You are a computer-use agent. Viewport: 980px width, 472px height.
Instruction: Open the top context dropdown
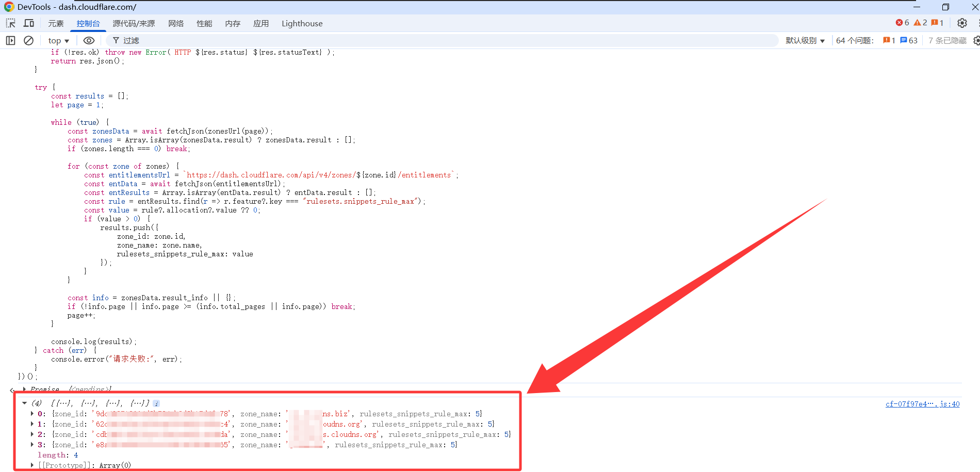click(x=58, y=40)
